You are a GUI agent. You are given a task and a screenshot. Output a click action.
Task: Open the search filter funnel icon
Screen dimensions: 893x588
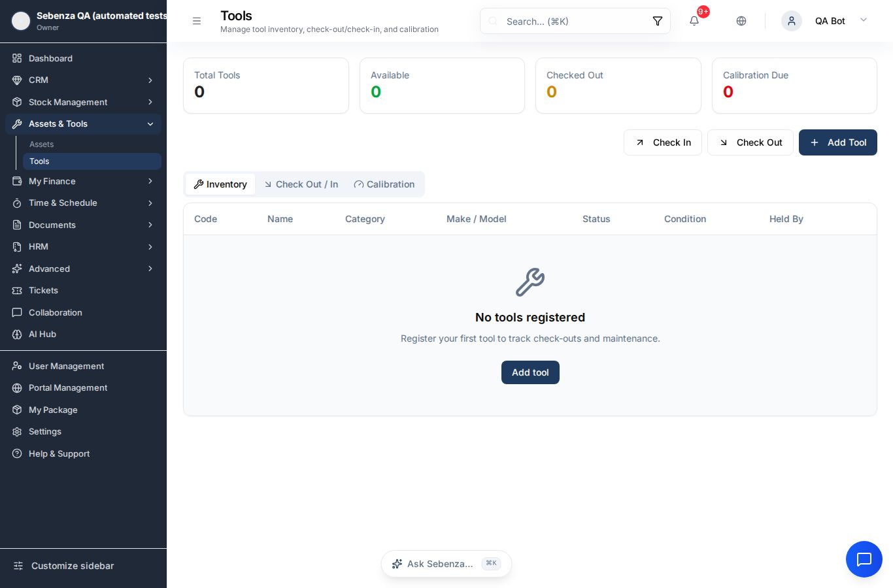pyautogui.click(x=658, y=21)
